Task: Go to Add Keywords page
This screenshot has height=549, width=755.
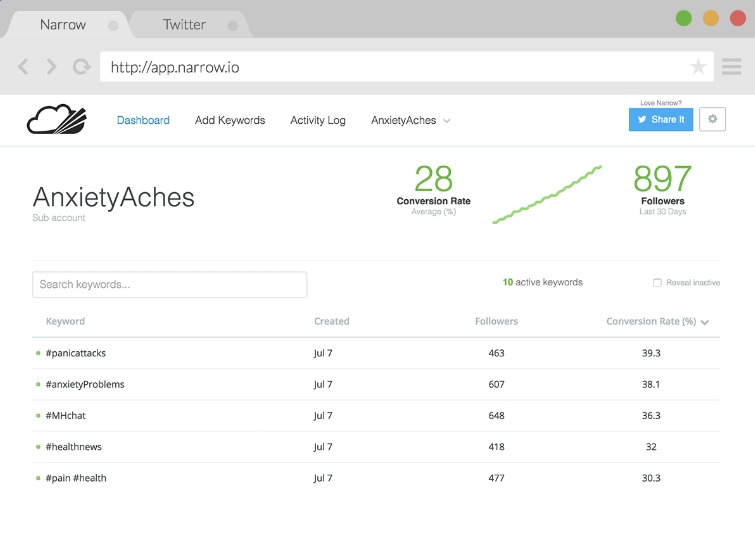Action: coord(230,120)
